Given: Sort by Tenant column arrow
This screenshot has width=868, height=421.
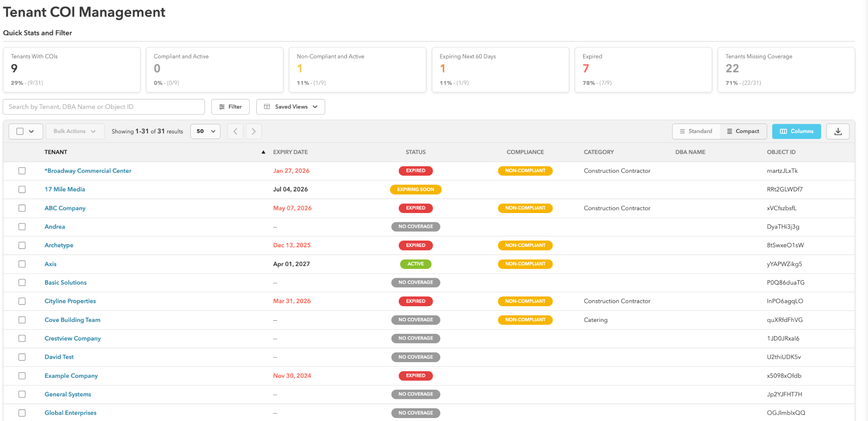Looking at the screenshot, I should pos(263,152).
